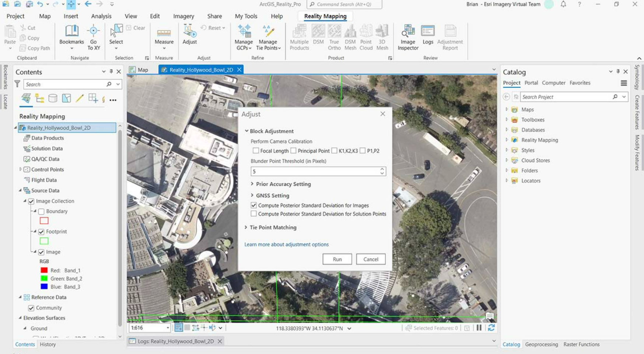Select List By Editing pencil icon
Viewport: 644px width, 354px height.
point(80,98)
